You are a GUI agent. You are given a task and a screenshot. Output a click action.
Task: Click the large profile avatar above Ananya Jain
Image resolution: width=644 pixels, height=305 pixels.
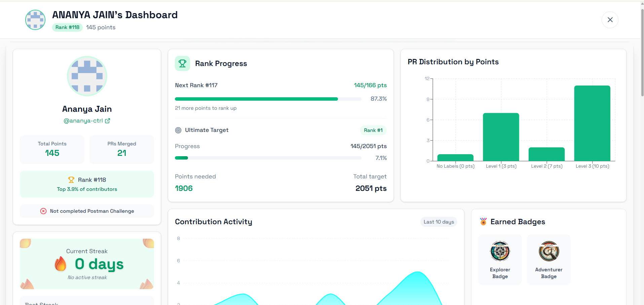[87, 76]
